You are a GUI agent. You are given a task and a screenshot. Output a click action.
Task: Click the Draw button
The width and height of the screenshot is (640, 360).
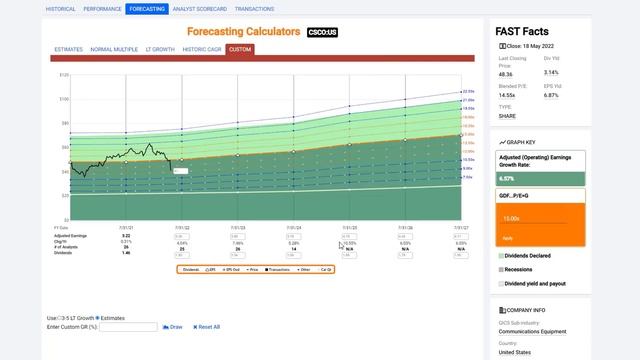[172, 327]
